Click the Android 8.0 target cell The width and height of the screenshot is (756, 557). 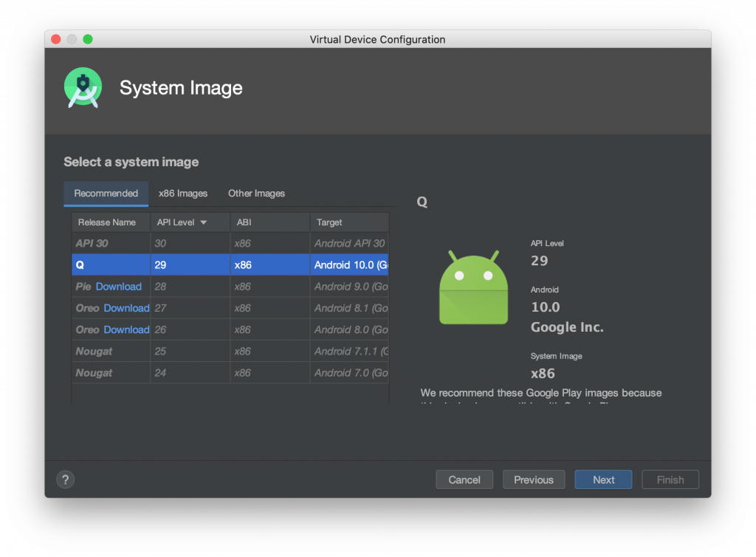tap(349, 330)
